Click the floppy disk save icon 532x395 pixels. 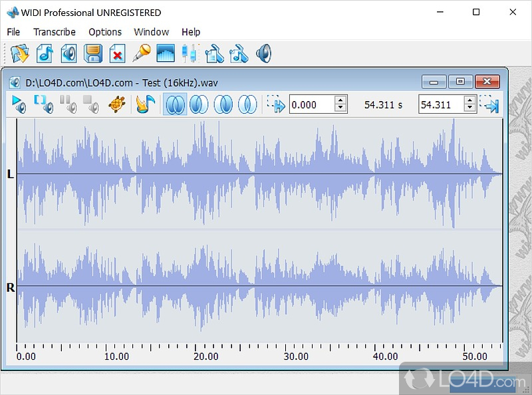coord(93,53)
